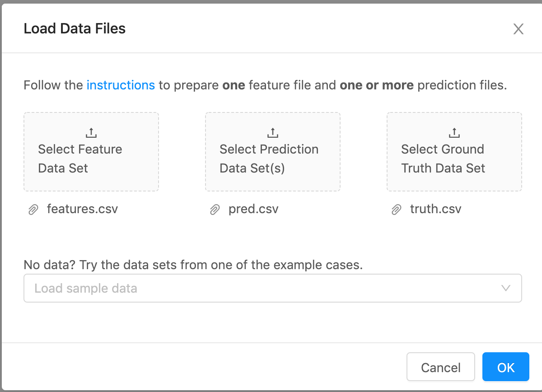Screen dimensions: 542x392
Task: Select the pred.csv file name
Action: click(x=253, y=210)
